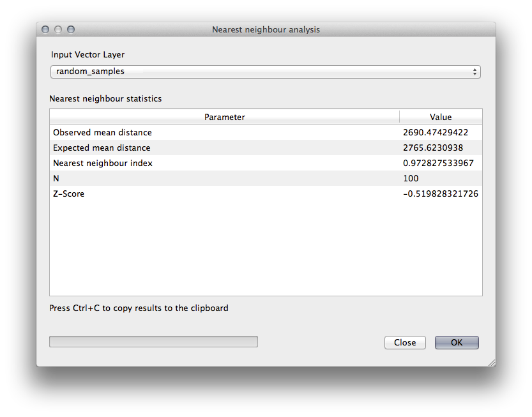
Task: Click the red close window button
Action: pos(45,29)
